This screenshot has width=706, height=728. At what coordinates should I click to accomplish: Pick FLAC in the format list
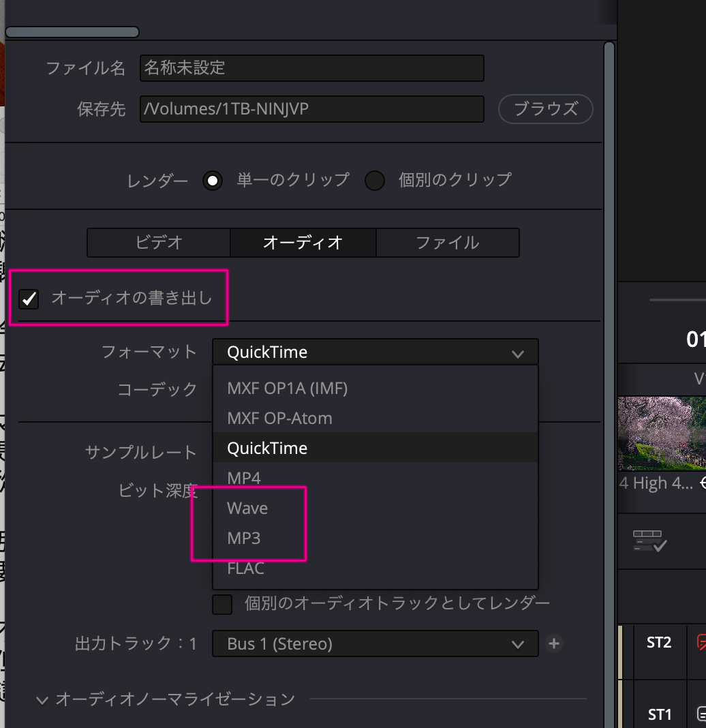point(245,568)
